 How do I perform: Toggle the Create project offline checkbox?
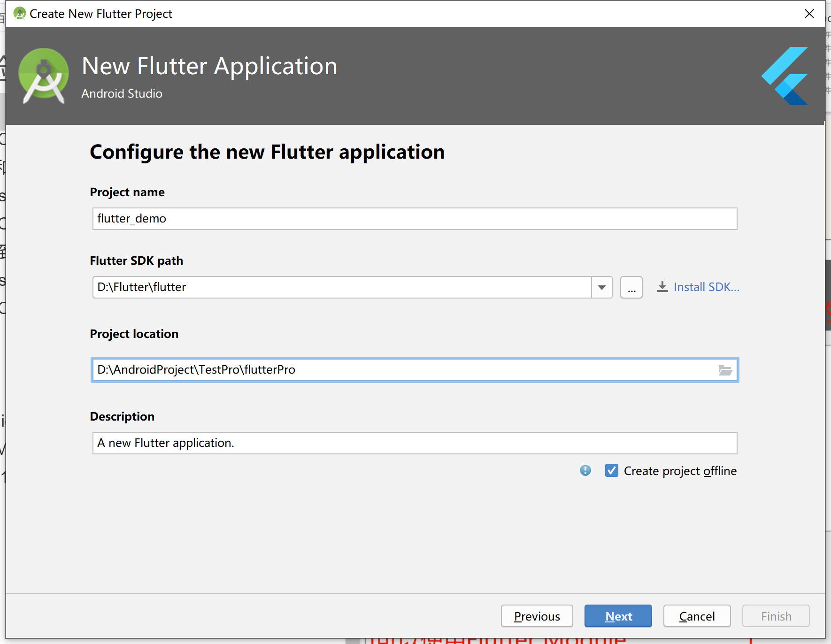pos(611,470)
